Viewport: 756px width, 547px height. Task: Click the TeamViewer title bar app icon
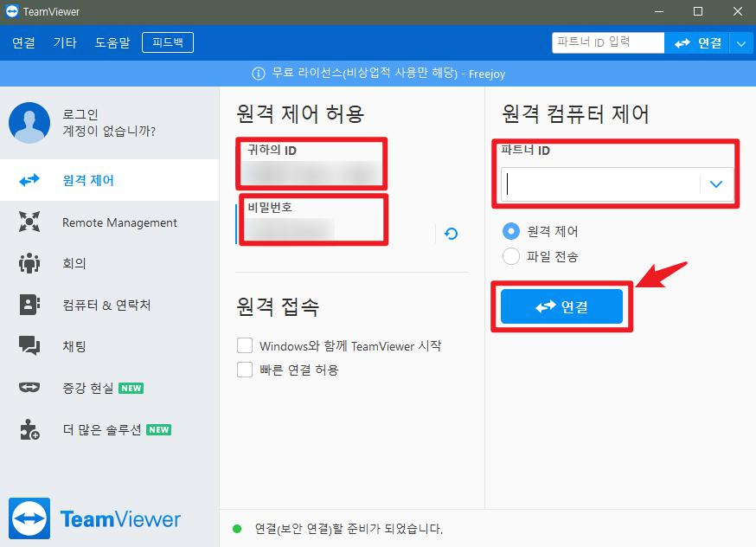pyautogui.click(x=12, y=11)
